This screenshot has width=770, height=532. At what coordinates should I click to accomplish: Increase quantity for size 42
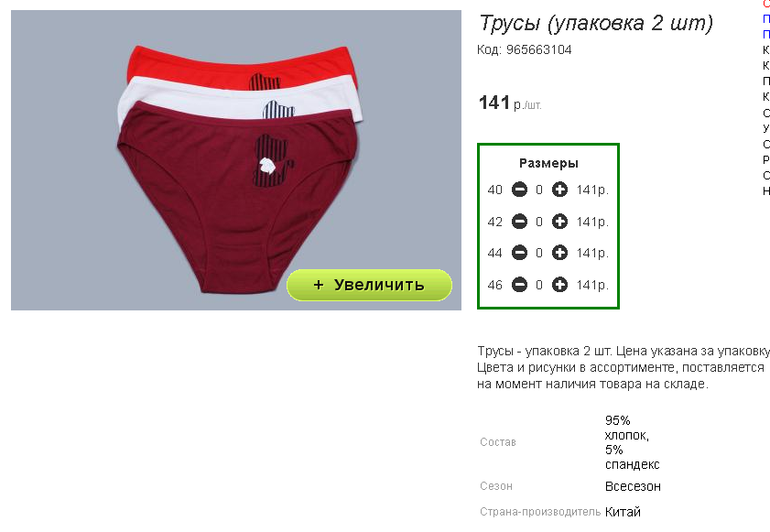tap(559, 221)
